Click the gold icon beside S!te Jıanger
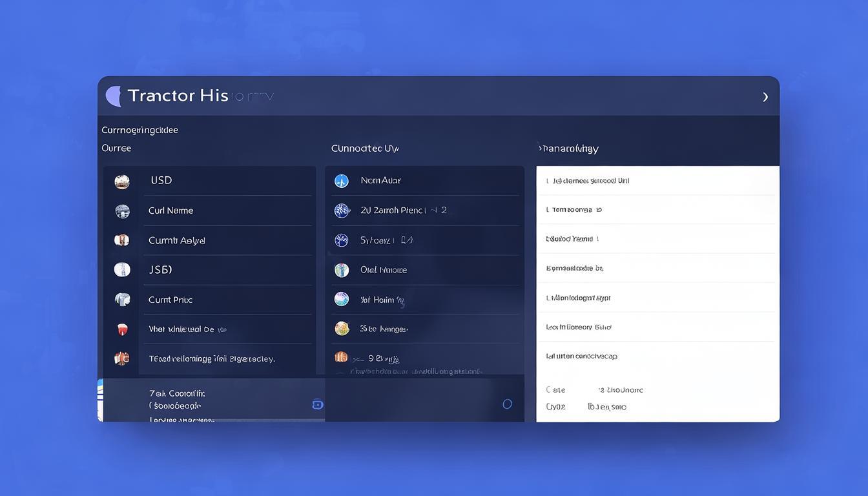Viewport: 868px width, 496px height. coord(342,329)
